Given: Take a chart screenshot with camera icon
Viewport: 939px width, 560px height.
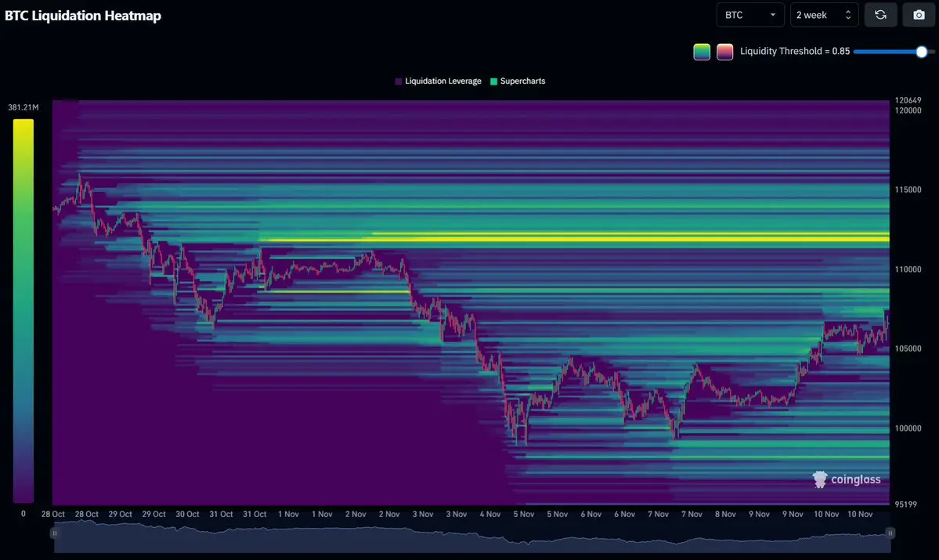Looking at the screenshot, I should (919, 15).
